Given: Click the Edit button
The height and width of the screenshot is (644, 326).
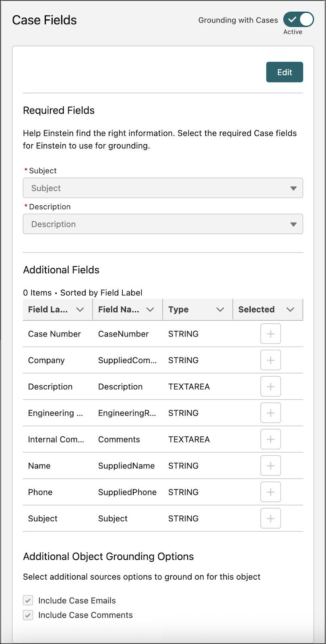Looking at the screenshot, I should click(285, 72).
